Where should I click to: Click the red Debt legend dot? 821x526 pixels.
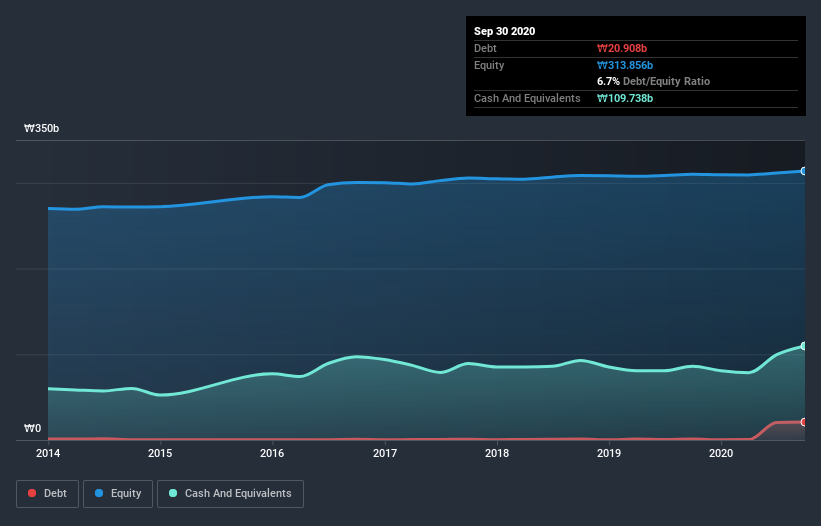tap(32, 493)
